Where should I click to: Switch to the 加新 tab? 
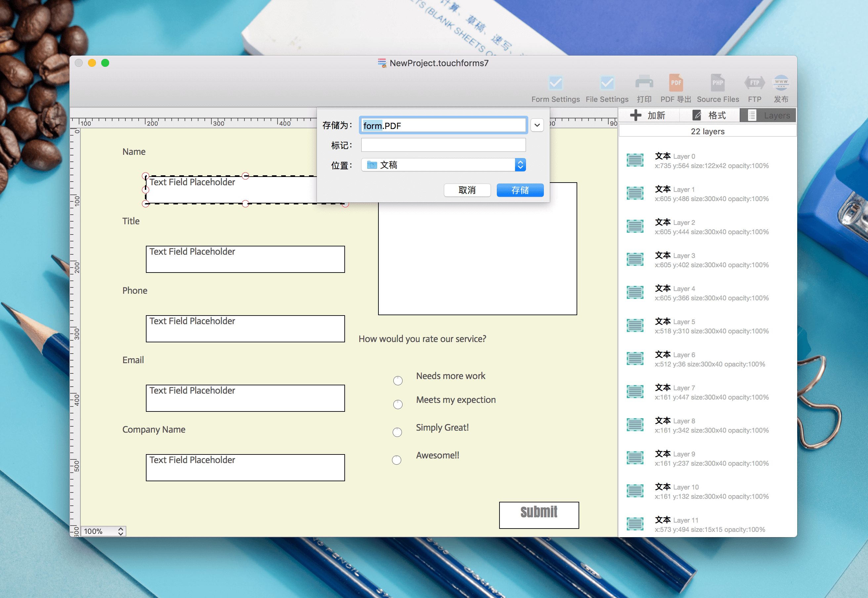pos(648,115)
